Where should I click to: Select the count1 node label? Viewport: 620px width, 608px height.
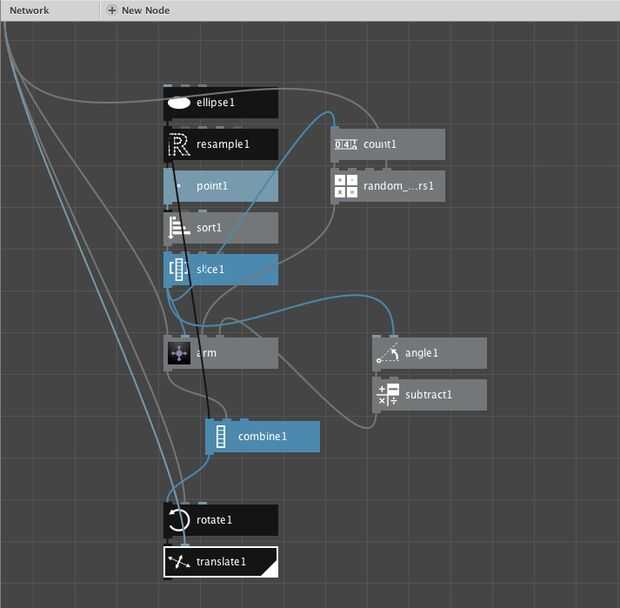(x=380, y=145)
